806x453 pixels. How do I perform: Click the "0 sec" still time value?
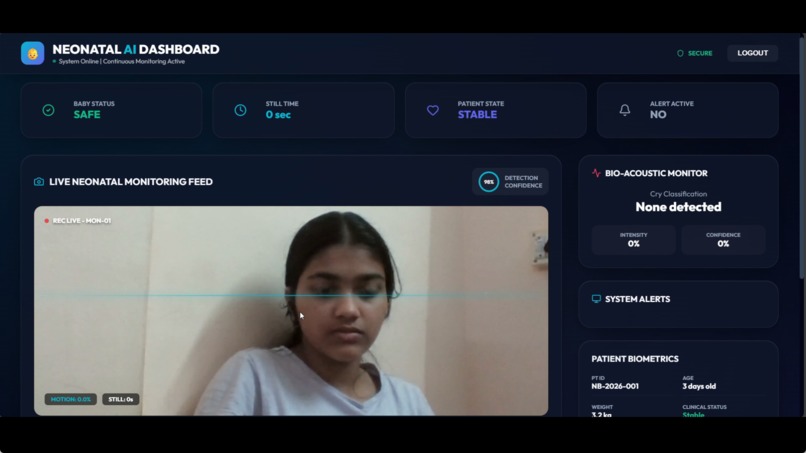click(x=278, y=115)
